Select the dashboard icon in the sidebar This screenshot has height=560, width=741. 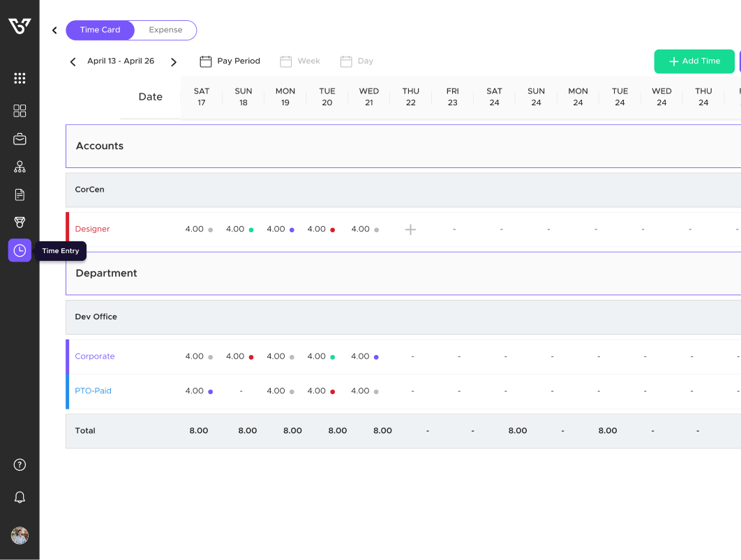pos(20,110)
